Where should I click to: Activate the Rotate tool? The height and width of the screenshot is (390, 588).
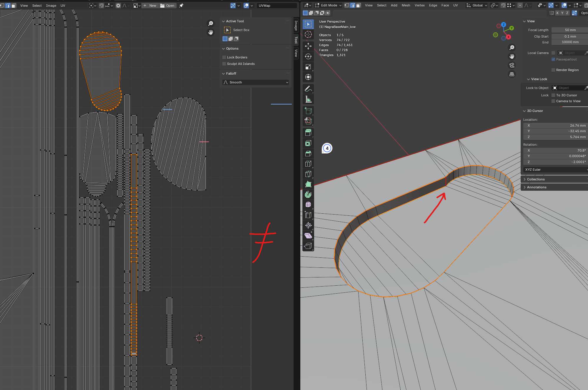(x=308, y=56)
